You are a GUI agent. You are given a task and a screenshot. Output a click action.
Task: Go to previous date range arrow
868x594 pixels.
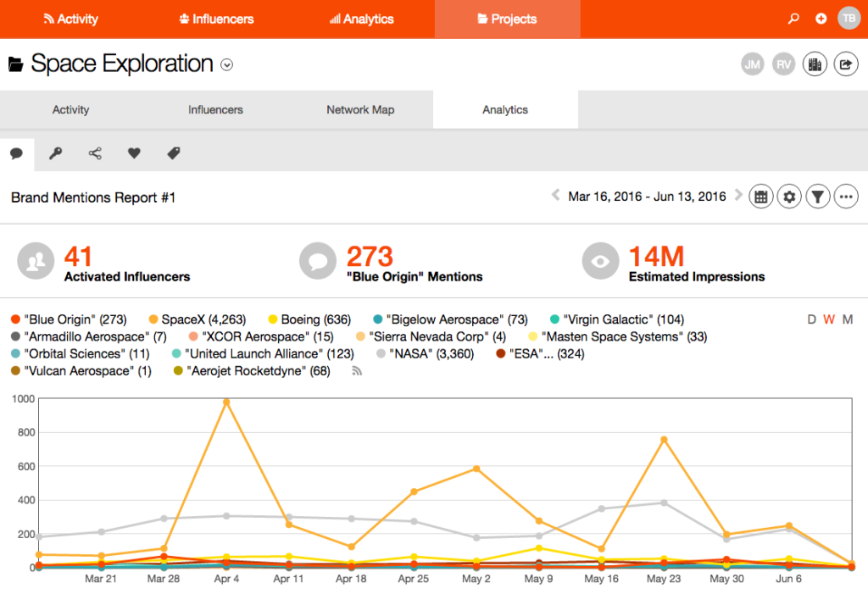point(555,195)
